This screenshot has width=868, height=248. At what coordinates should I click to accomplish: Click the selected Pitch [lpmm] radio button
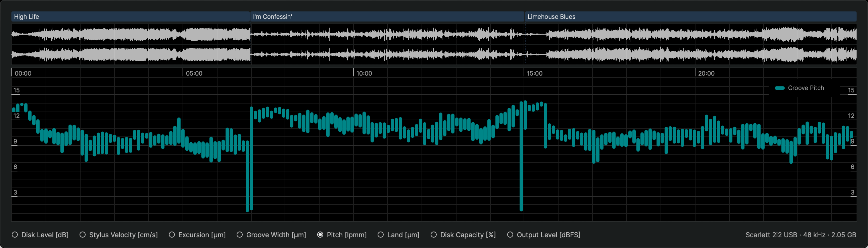pyautogui.click(x=320, y=235)
